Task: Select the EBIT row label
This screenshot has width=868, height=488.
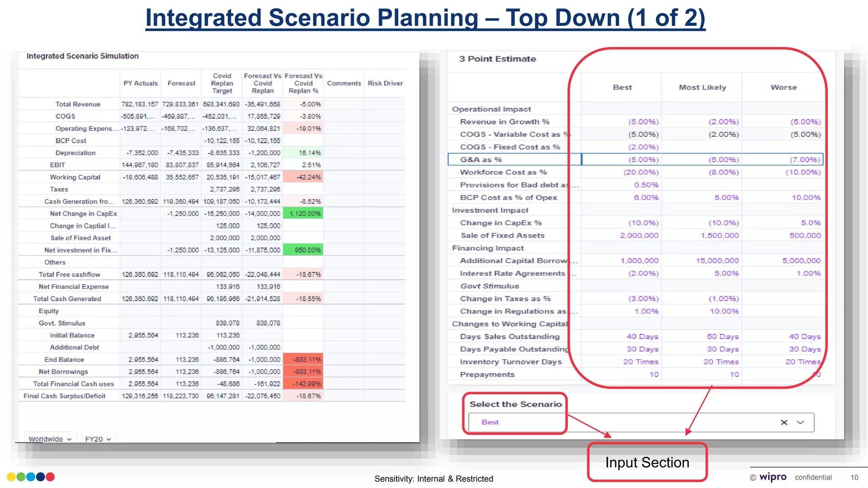Action: tap(58, 165)
